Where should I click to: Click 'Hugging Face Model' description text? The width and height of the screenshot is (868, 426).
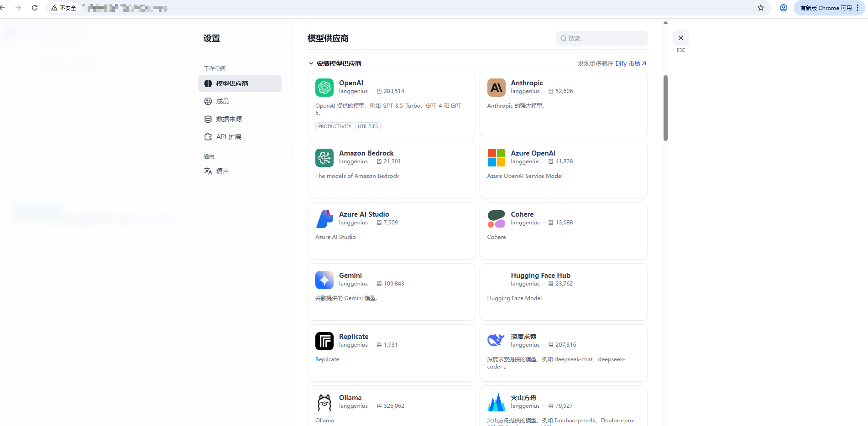coord(514,298)
